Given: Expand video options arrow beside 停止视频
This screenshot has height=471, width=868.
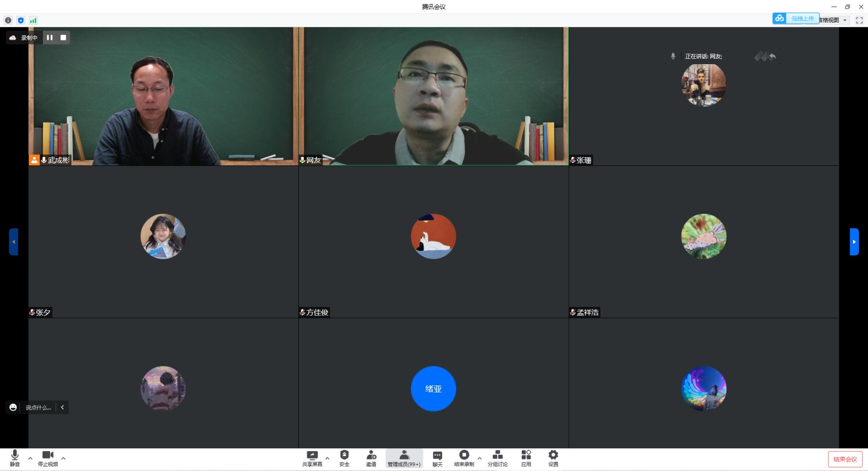Looking at the screenshot, I should [x=63, y=458].
